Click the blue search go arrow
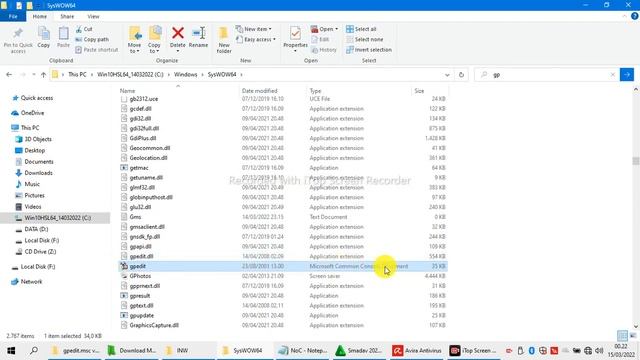 (627, 75)
